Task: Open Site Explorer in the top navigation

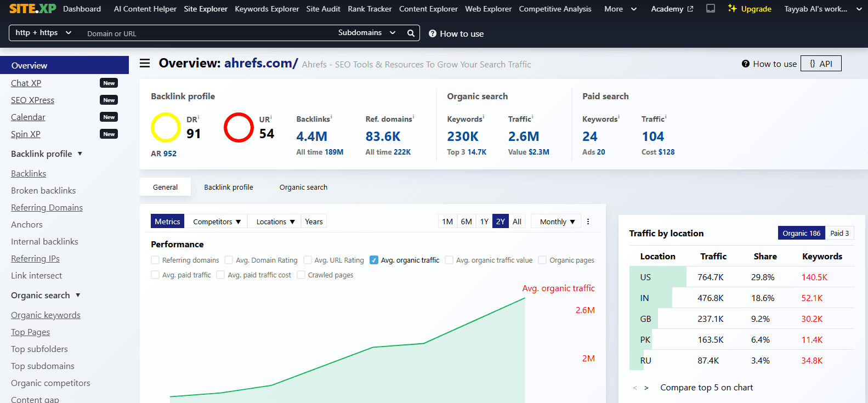Action: click(206, 9)
